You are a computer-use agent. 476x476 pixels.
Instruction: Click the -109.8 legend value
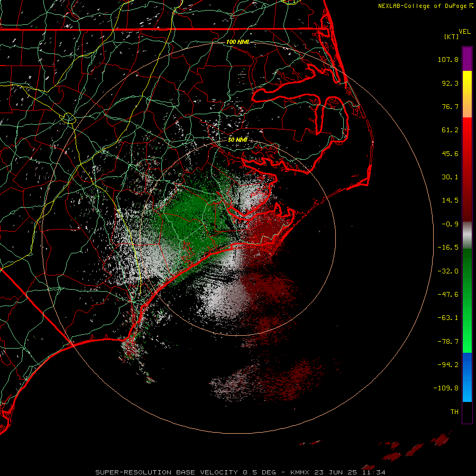pyautogui.click(x=446, y=388)
